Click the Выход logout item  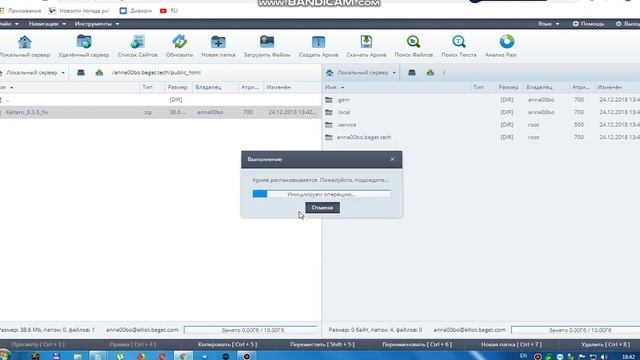point(628,24)
